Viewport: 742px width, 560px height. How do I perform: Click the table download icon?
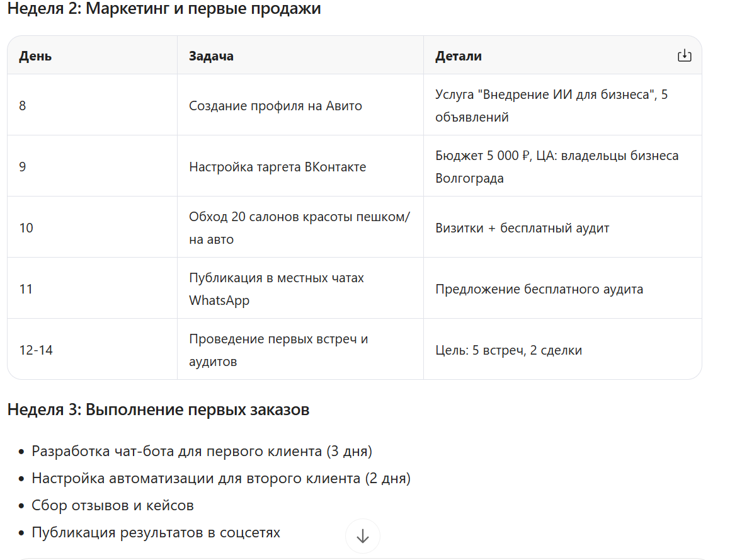click(684, 56)
